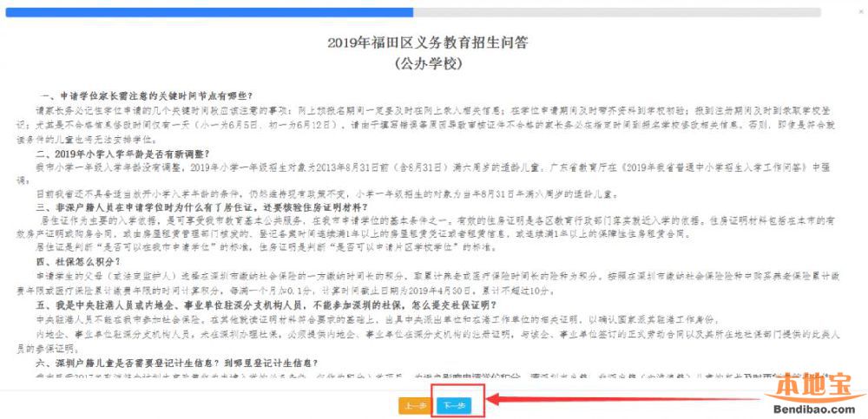
Task: Click the blue progress bar at top
Action: (x=209, y=12)
